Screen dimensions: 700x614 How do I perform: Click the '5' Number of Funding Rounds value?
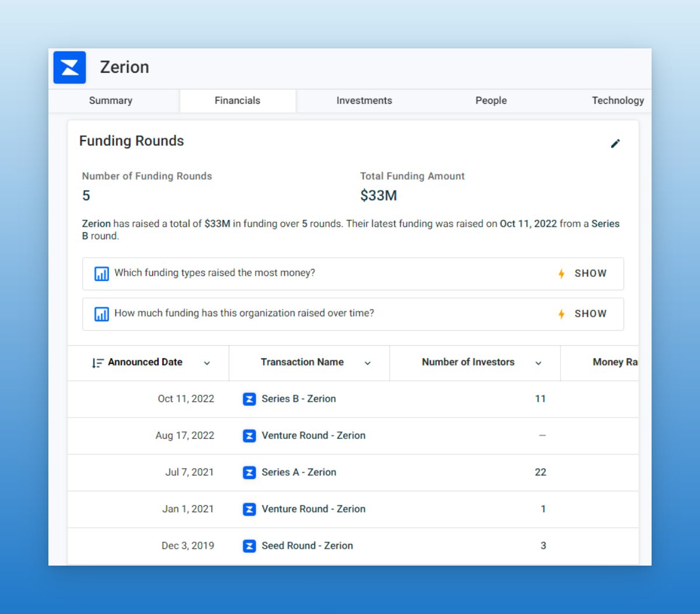86,195
